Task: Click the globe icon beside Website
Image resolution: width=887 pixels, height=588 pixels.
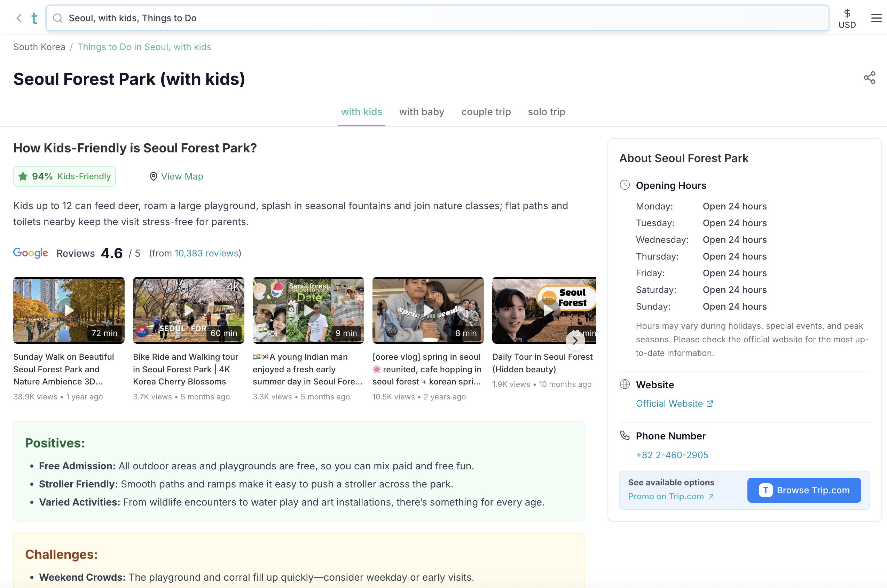Action: click(625, 384)
